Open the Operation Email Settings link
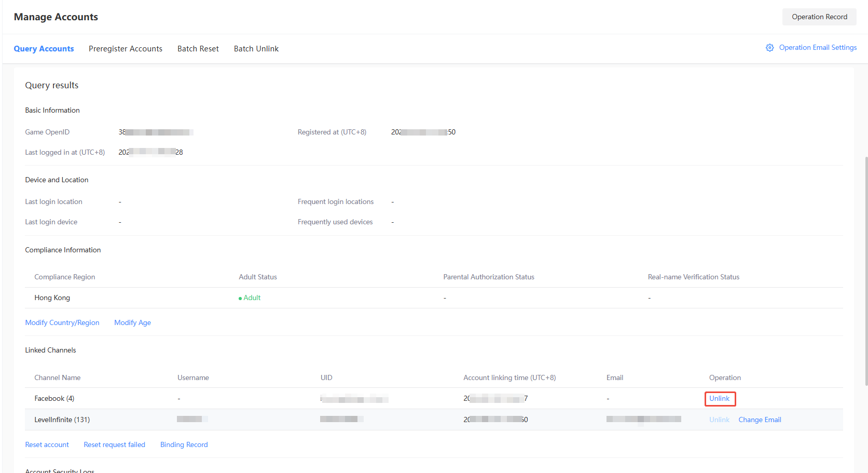The height and width of the screenshot is (473, 868). click(x=818, y=48)
